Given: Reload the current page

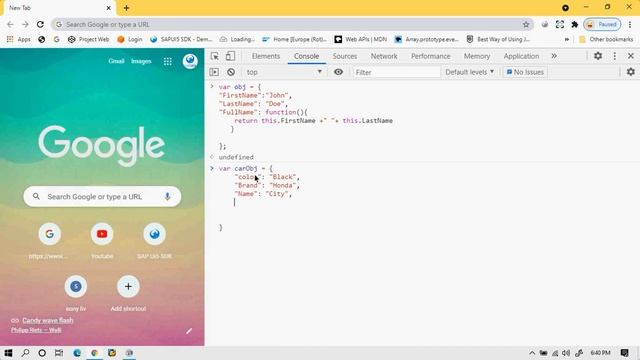Looking at the screenshot, I should (40, 24).
